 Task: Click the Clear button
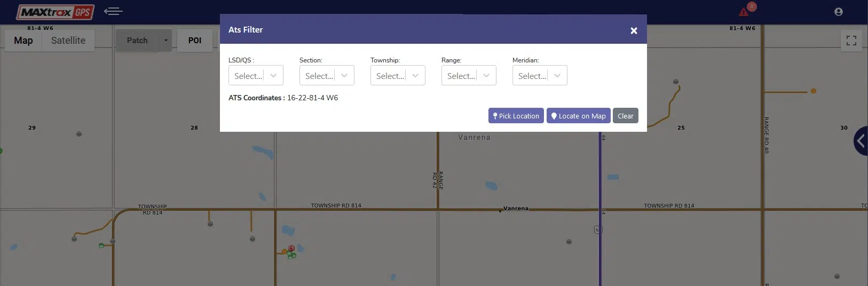coord(625,116)
